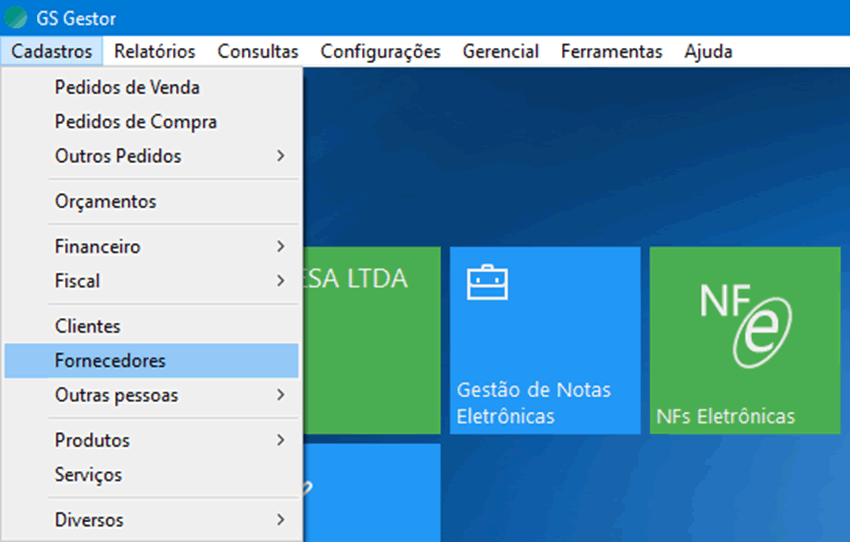The height and width of the screenshot is (542, 850).
Task: Choose Serviços menu entry
Action: pos(88,475)
